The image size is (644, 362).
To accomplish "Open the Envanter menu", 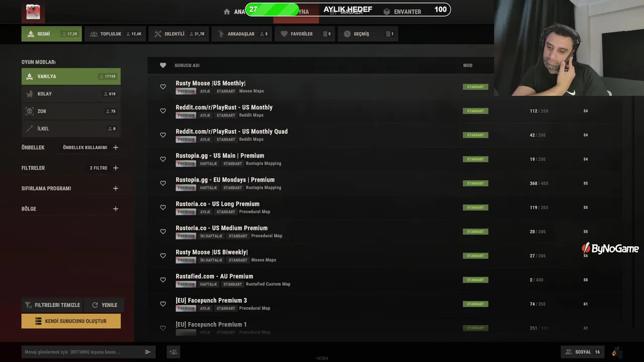I will coord(402,12).
